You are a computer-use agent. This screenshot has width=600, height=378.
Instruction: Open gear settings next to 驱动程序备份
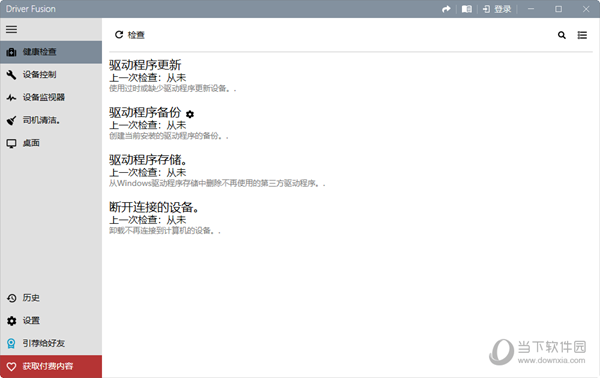point(190,114)
